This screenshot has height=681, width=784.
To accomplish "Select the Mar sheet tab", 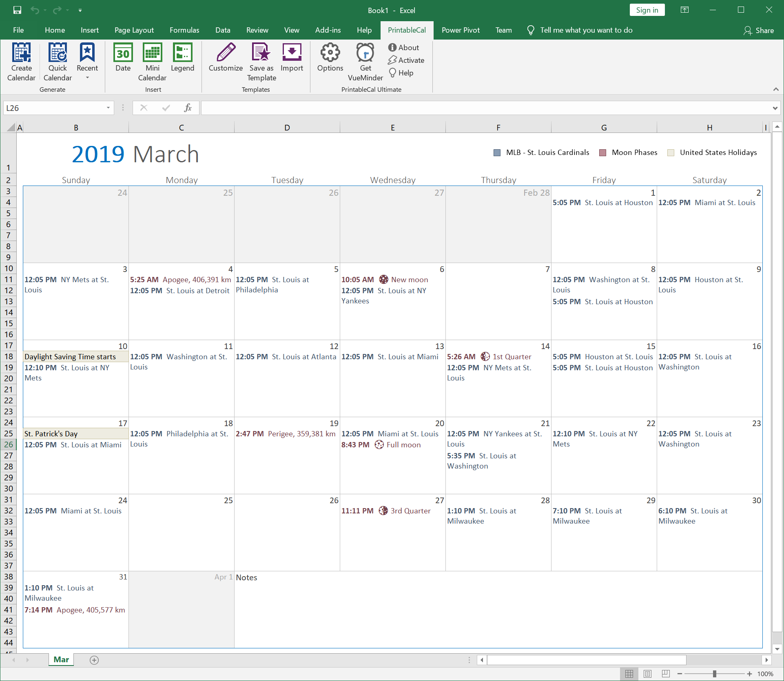I will (61, 659).
